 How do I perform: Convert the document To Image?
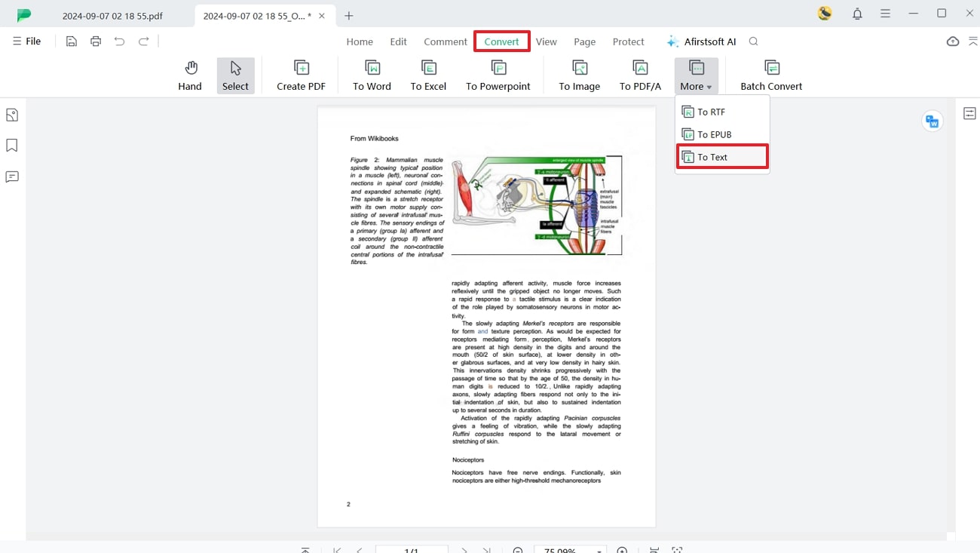pos(580,75)
